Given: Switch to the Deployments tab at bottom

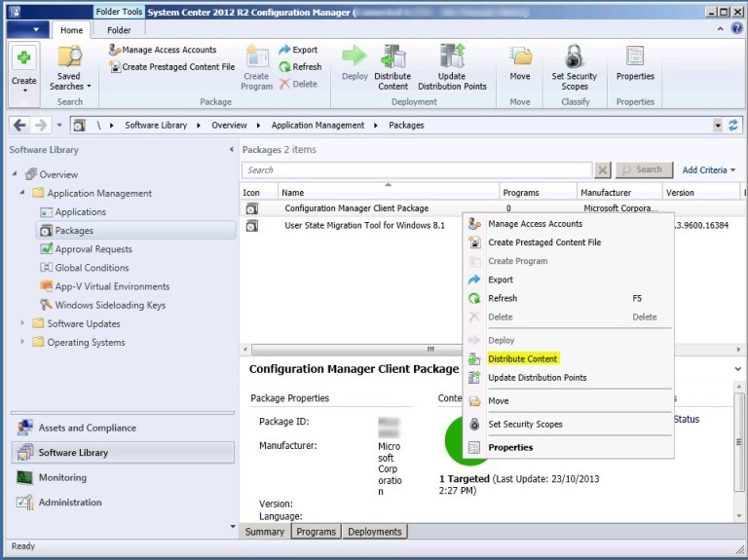Looking at the screenshot, I should click(x=374, y=532).
